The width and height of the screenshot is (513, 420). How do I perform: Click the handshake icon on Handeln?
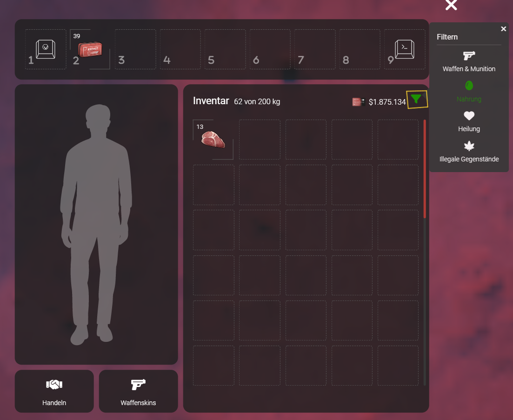pyautogui.click(x=54, y=385)
